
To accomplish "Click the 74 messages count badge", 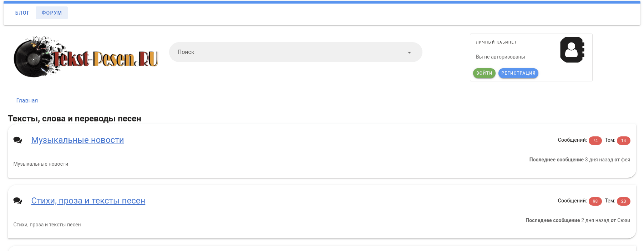I will click(x=595, y=141).
